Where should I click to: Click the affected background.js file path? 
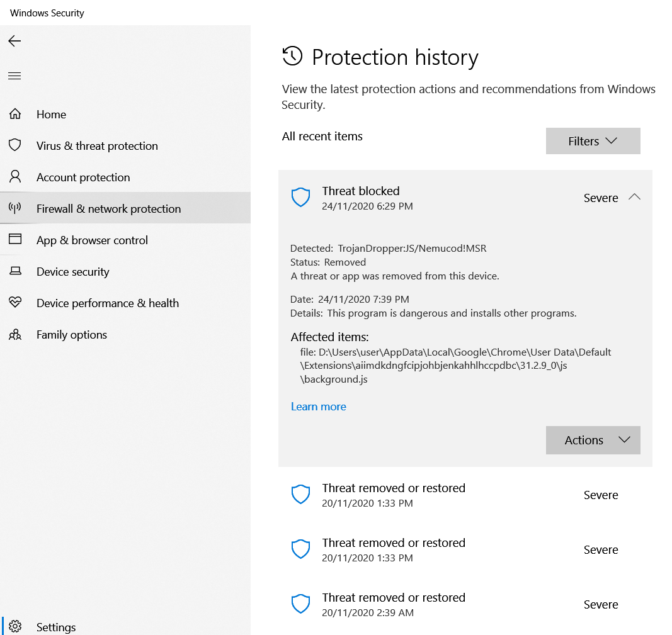(x=455, y=366)
